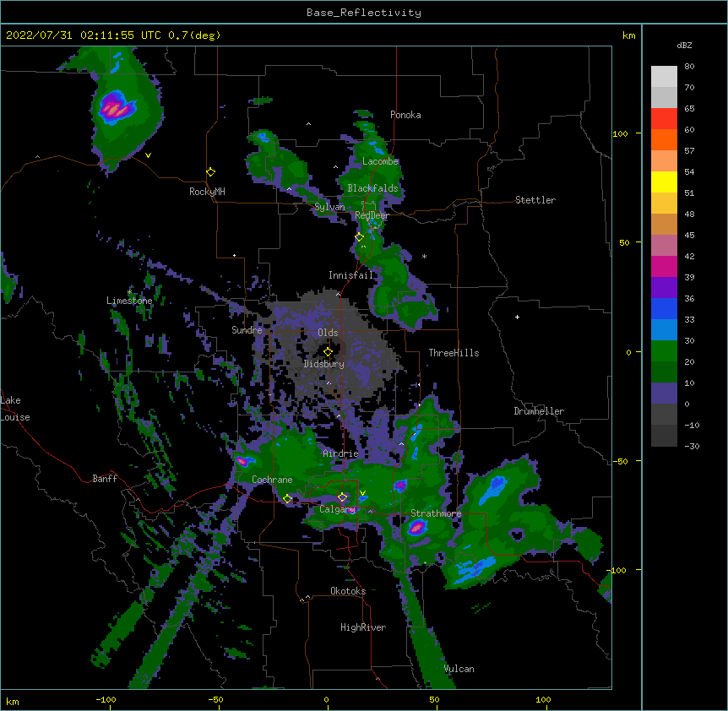Viewport: 728px width, 711px height.
Task: Click the Innisfail city label
Action: pos(350,275)
